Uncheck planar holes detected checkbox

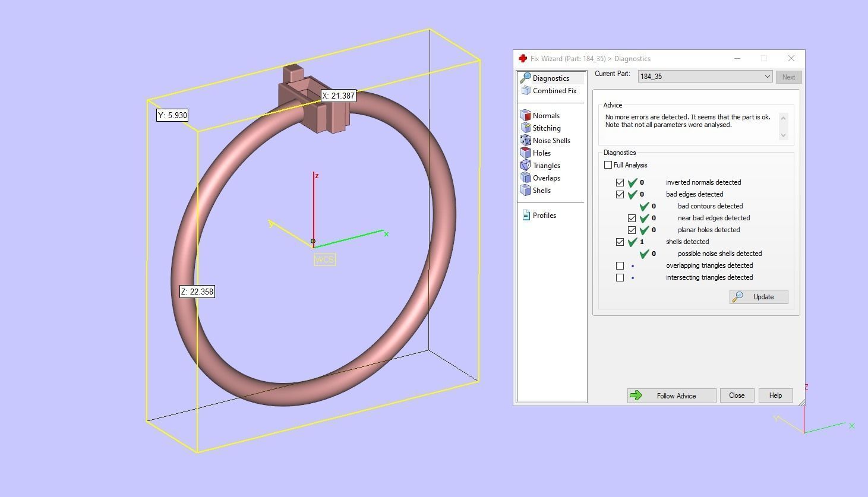[632, 230]
